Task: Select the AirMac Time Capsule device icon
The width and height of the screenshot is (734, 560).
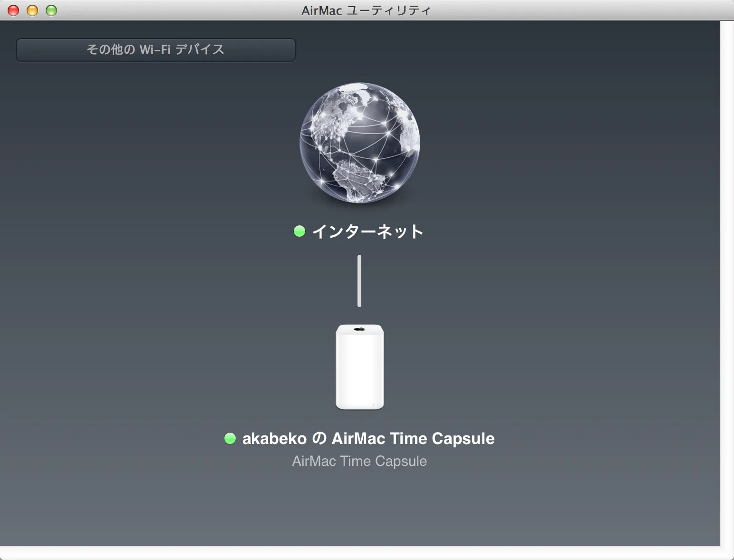Action: pos(359,366)
